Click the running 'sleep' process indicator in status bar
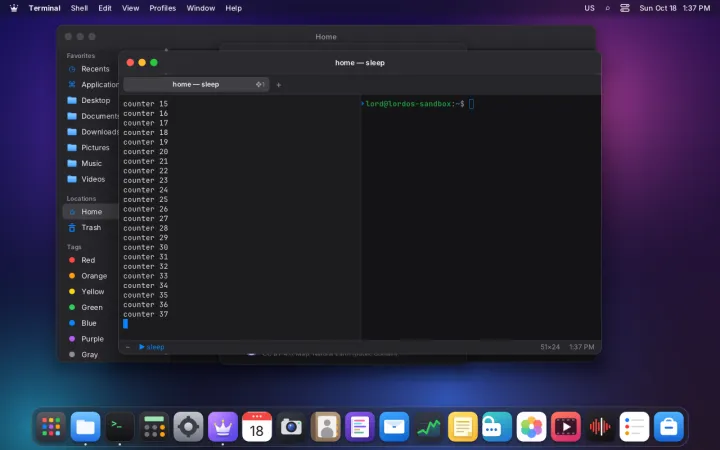The image size is (720, 450). point(152,347)
